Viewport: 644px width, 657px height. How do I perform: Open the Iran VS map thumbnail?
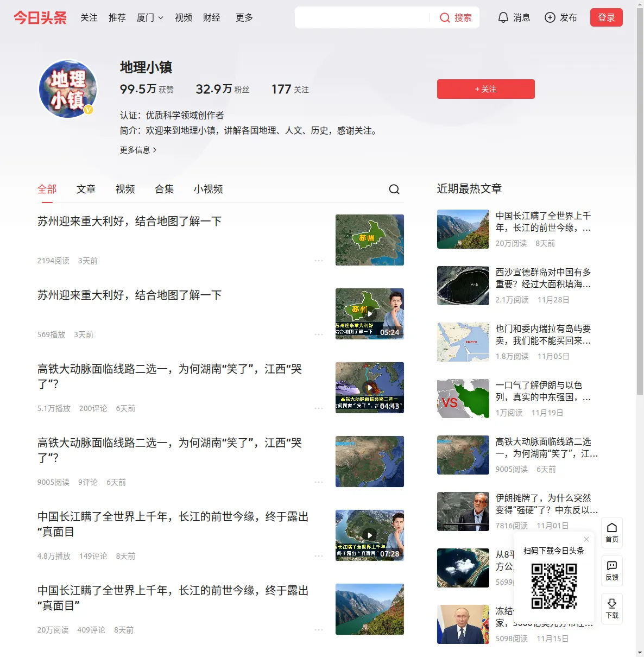(x=463, y=399)
